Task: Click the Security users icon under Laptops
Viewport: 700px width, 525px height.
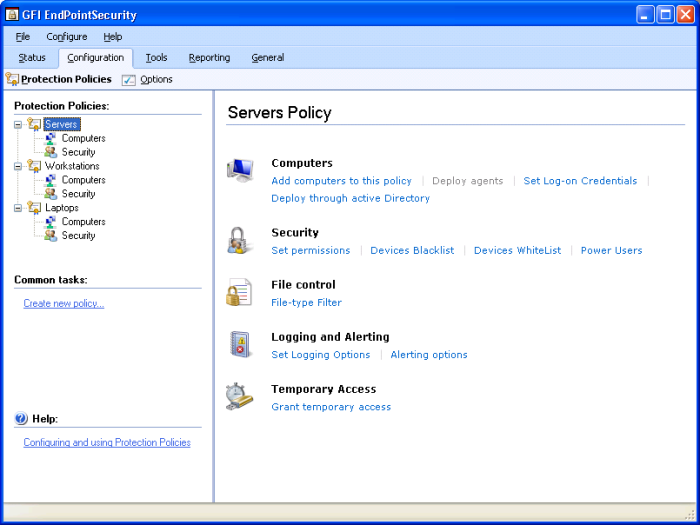Action: pyautogui.click(x=51, y=235)
